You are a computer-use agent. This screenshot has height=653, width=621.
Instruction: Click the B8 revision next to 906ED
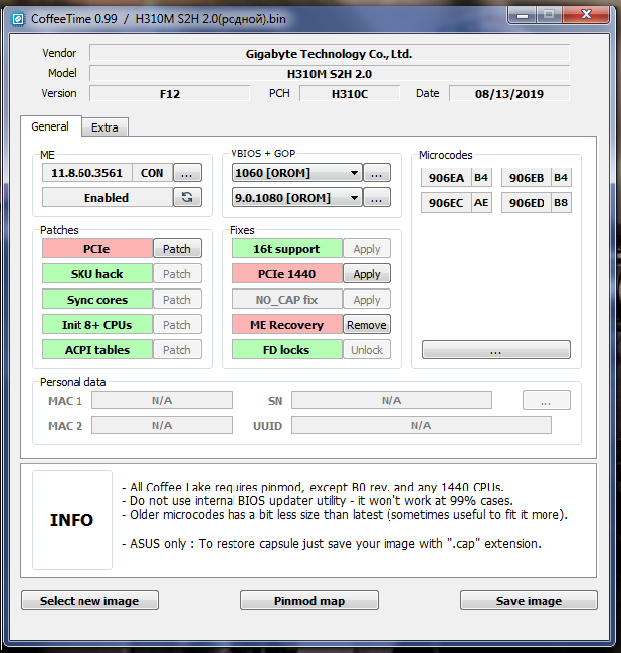tap(561, 203)
